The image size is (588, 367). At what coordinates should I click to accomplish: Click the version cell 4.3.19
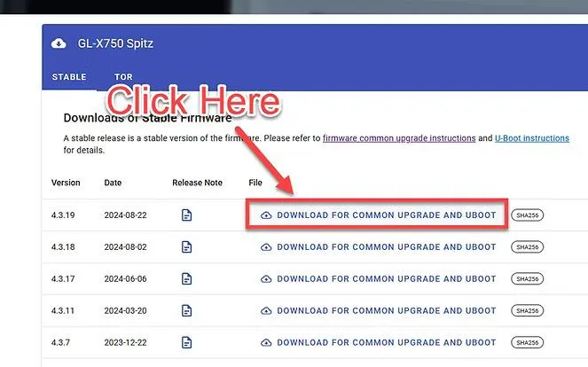pyautogui.click(x=63, y=215)
